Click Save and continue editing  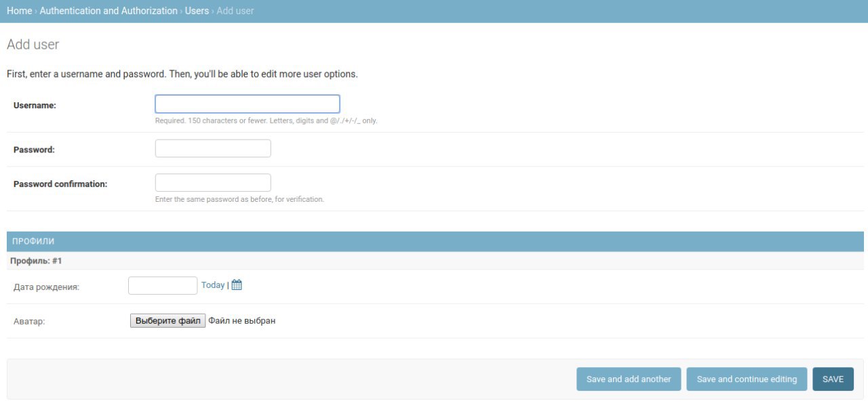[747, 379]
